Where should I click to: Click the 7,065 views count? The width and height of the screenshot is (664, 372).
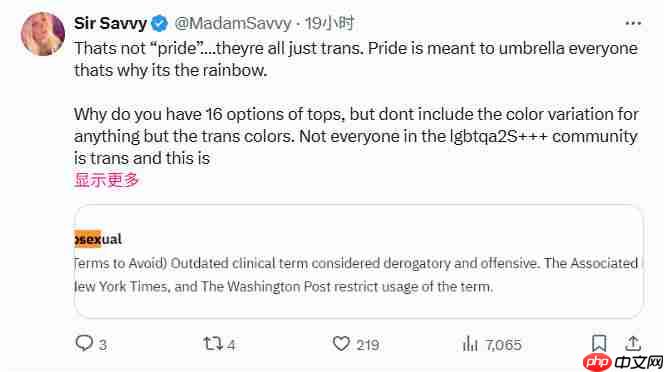pyautogui.click(x=504, y=345)
